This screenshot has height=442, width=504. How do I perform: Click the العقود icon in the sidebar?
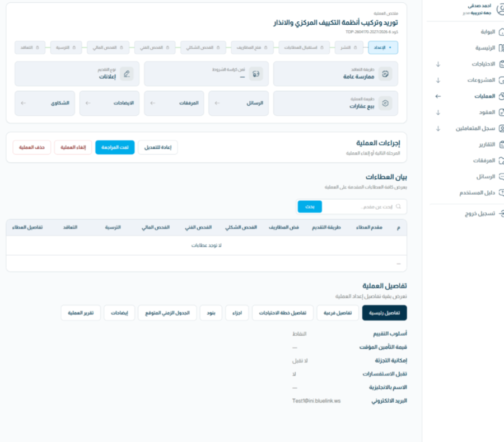pos(501,112)
